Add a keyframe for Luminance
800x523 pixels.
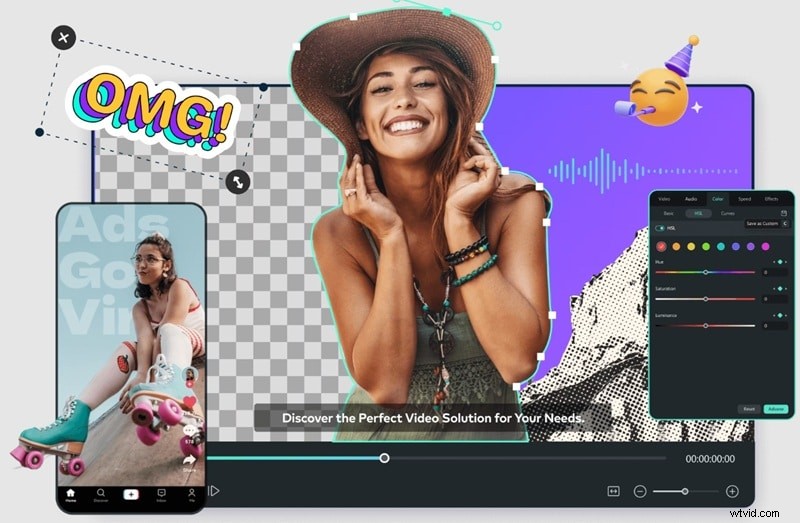click(780, 315)
